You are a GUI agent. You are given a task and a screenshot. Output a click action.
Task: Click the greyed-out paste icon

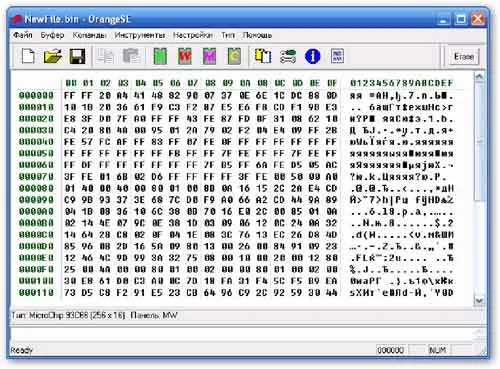tap(131, 56)
